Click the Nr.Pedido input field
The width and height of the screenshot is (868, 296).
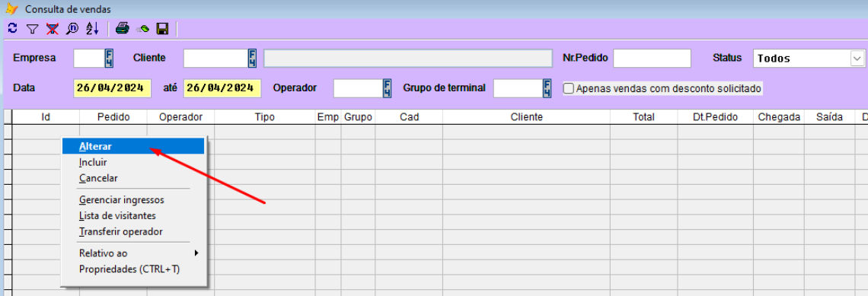(x=652, y=58)
